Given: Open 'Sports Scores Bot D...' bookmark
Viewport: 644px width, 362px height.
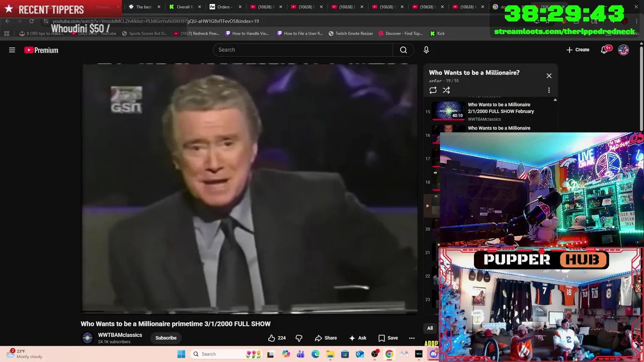Looking at the screenshot, I should tap(144, 34).
